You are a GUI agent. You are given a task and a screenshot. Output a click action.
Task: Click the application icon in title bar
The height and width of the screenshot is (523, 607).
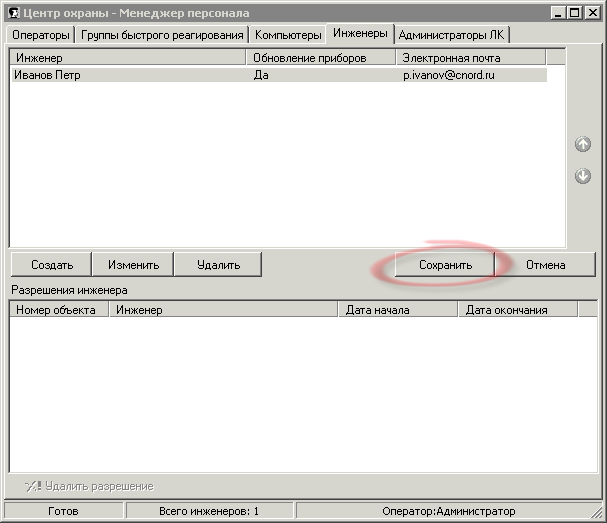coord(14,13)
